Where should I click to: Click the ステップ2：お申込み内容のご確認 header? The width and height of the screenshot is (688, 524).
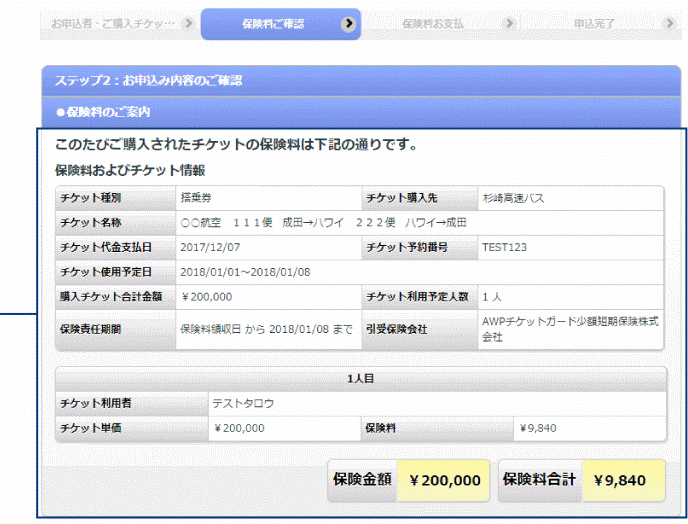(361, 81)
